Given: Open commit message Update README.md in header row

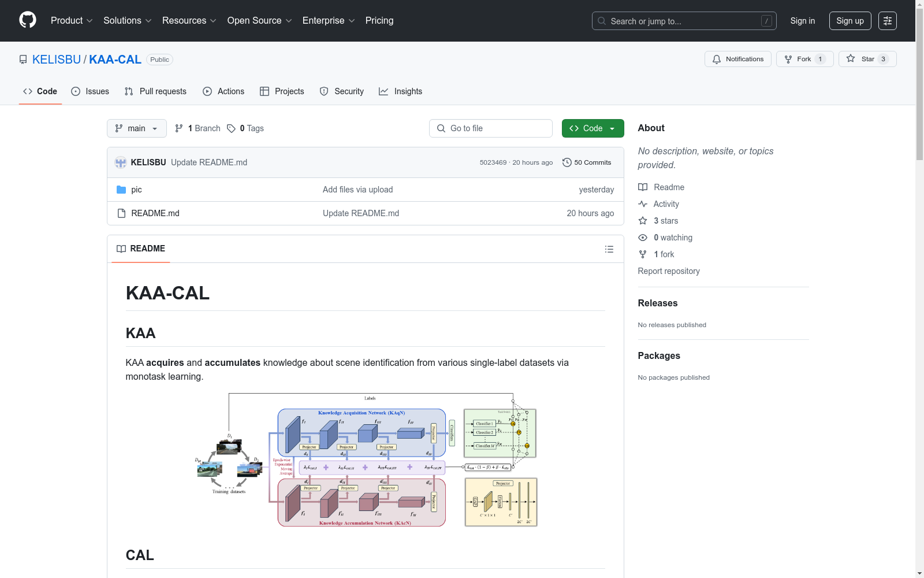Looking at the screenshot, I should (209, 162).
